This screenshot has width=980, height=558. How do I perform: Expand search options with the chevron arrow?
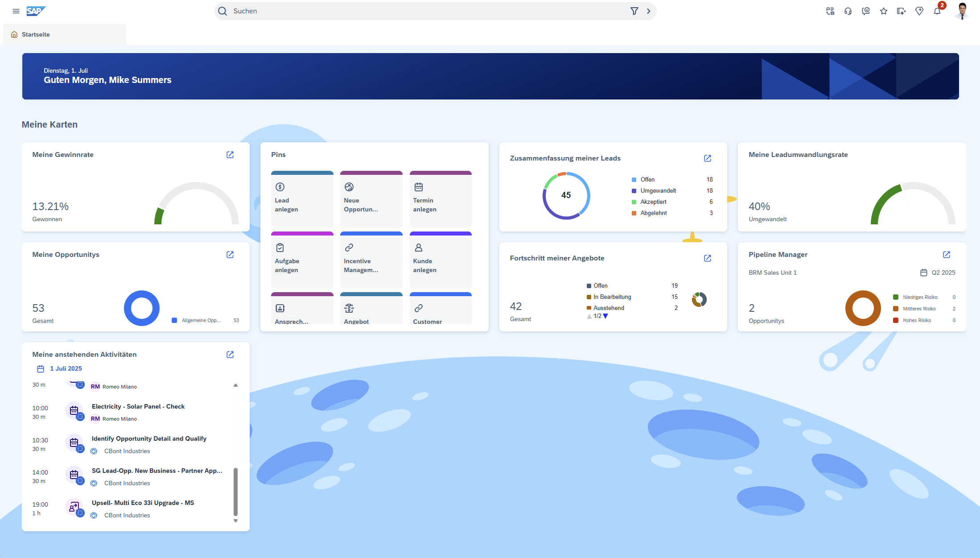tap(649, 11)
